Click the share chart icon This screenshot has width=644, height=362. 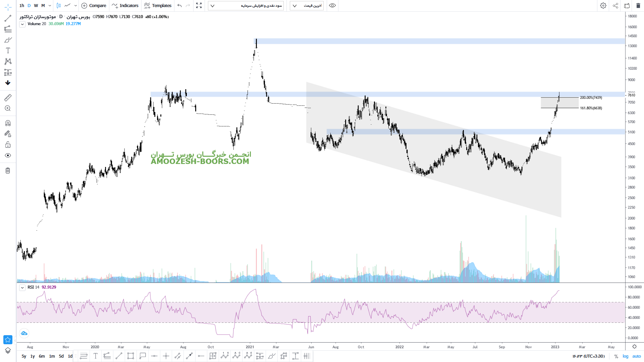click(x=615, y=6)
